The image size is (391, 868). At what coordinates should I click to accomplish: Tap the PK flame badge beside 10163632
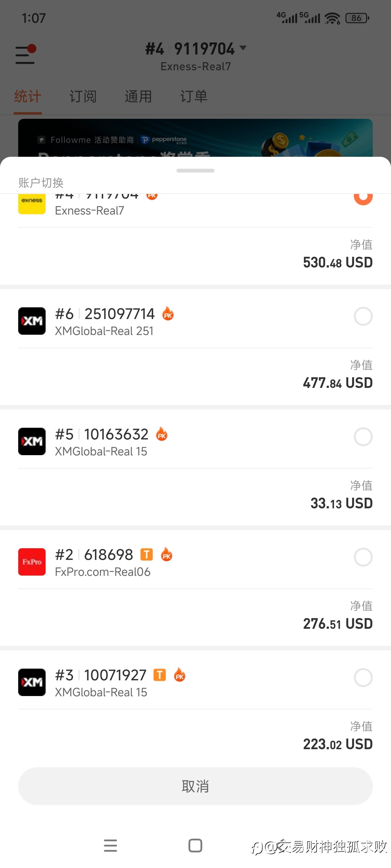[x=162, y=434]
